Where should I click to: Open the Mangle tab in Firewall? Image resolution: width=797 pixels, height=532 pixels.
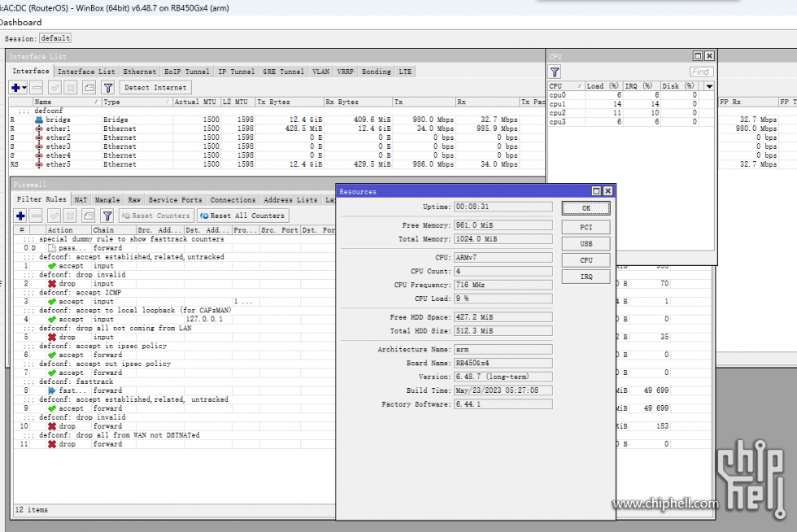point(107,200)
